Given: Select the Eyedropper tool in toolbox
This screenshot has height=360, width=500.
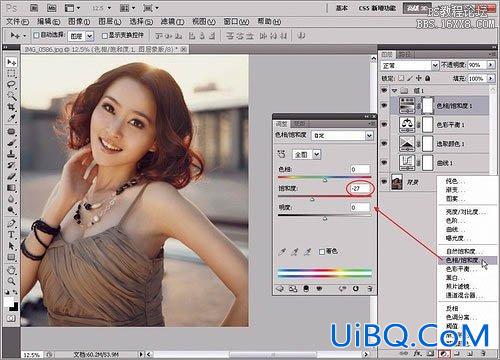Looking at the screenshot, I should pos(11,118).
